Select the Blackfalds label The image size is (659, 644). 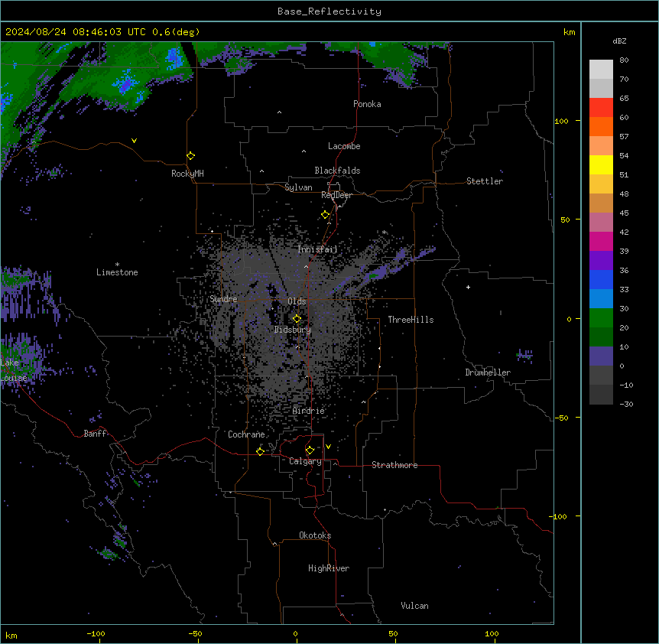coord(337,171)
